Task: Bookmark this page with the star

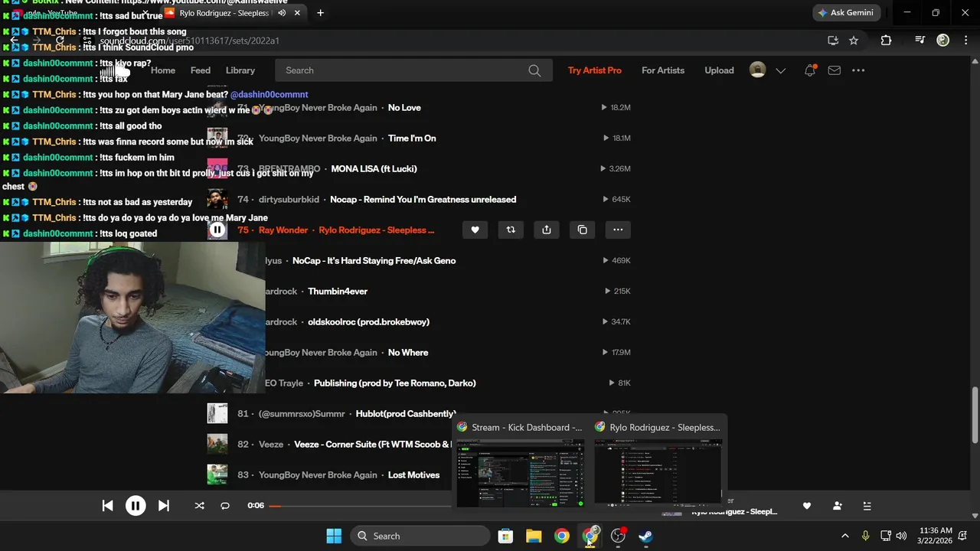Action: [x=854, y=41]
